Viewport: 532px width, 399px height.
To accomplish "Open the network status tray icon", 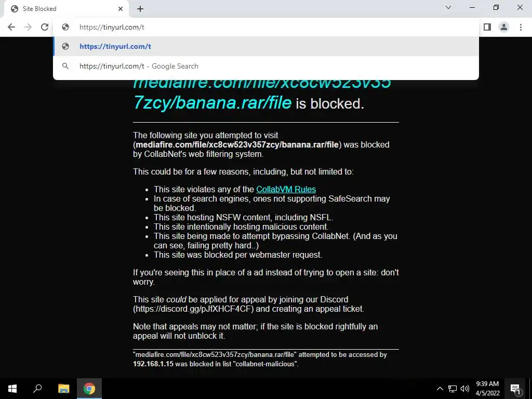I will [453, 389].
